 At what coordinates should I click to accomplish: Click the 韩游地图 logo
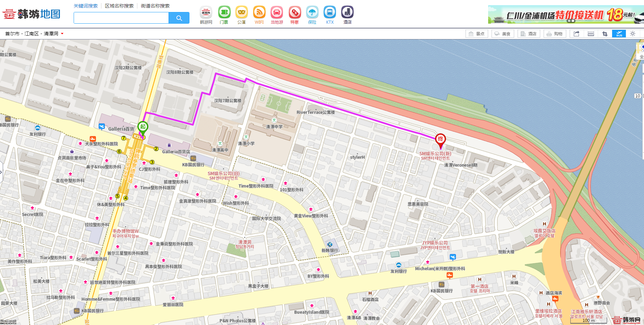(31, 14)
